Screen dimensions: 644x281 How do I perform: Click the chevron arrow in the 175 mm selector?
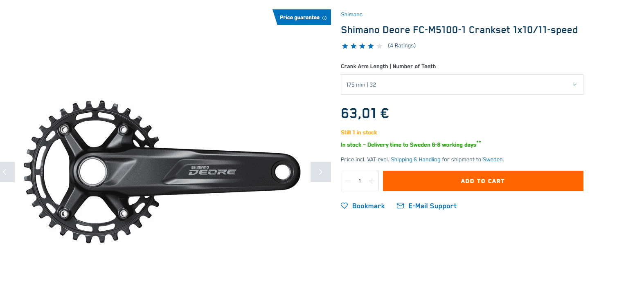pyautogui.click(x=574, y=85)
